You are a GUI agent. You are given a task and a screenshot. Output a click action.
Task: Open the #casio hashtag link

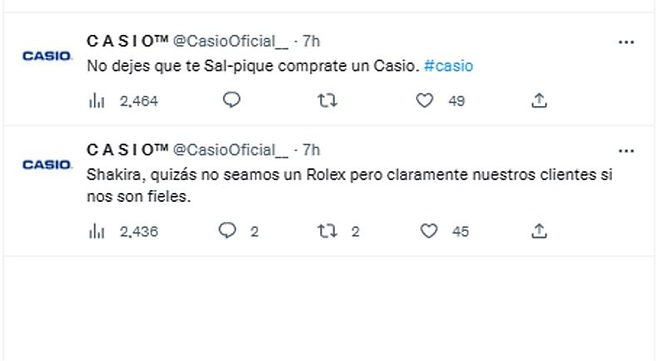pos(449,66)
